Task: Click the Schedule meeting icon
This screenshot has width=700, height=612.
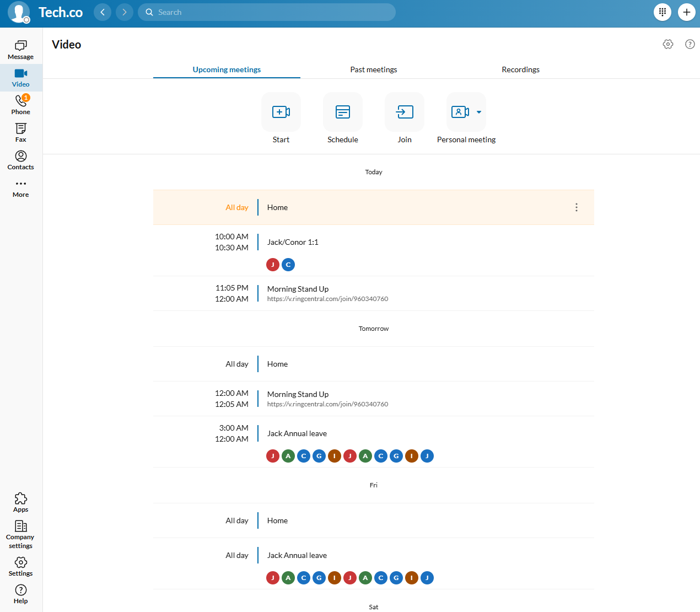Action: 343,111
